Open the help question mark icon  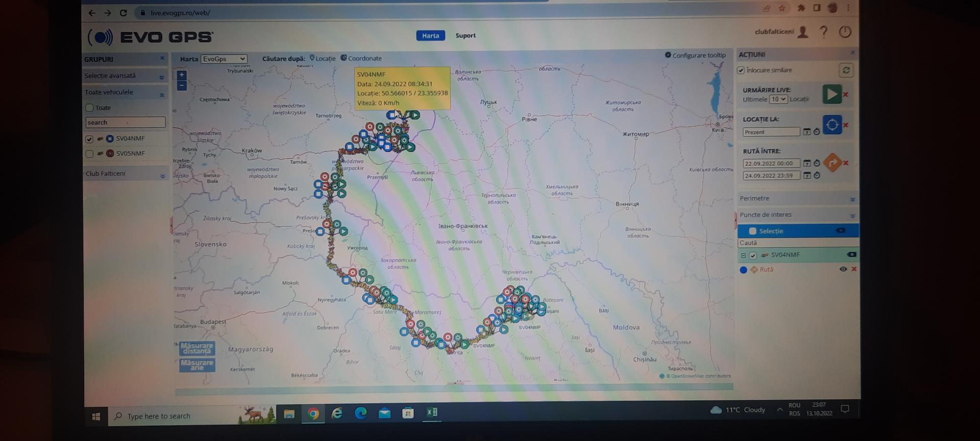(x=823, y=32)
